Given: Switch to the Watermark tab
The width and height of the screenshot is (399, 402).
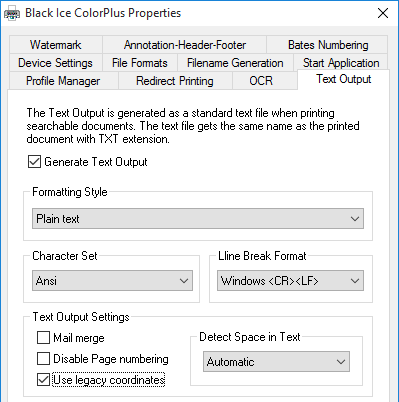Looking at the screenshot, I should click(x=56, y=45).
